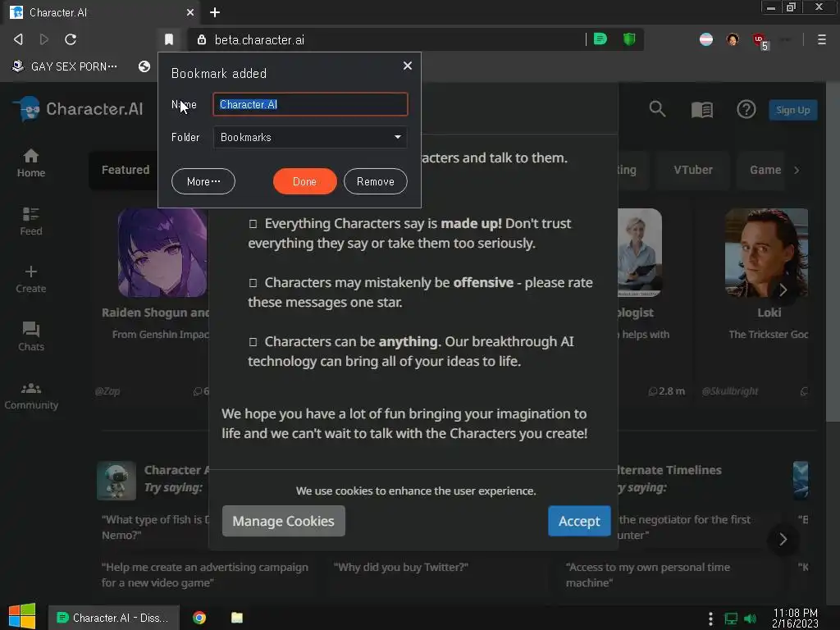The width and height of the screenshot is (840, 630).
Task: Click the striped flag extension icon
Action: click(706, 39)
